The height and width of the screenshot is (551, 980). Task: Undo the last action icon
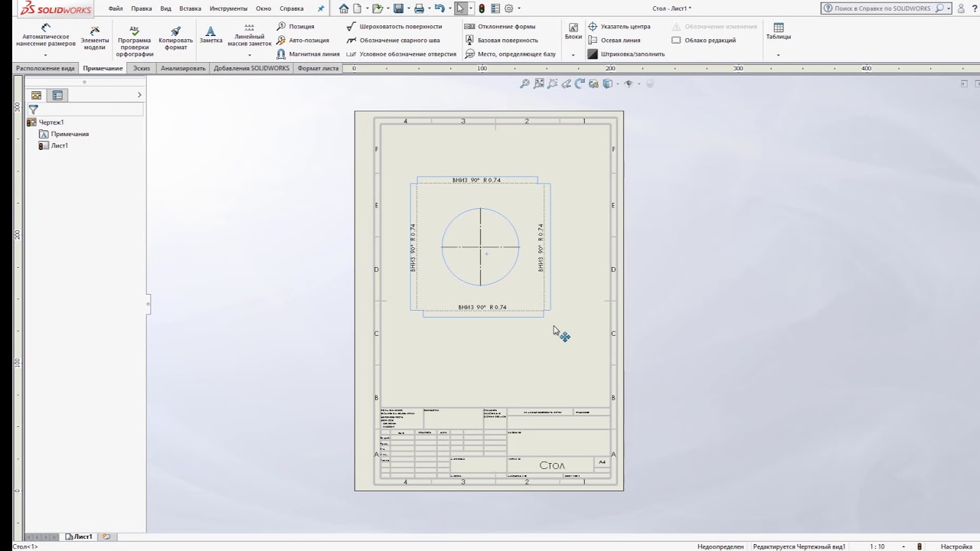click(439, 8)
